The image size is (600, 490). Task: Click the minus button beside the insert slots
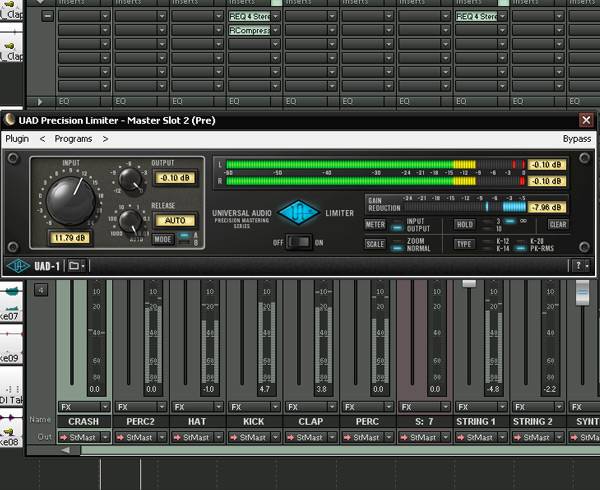[x=47, y=16]
